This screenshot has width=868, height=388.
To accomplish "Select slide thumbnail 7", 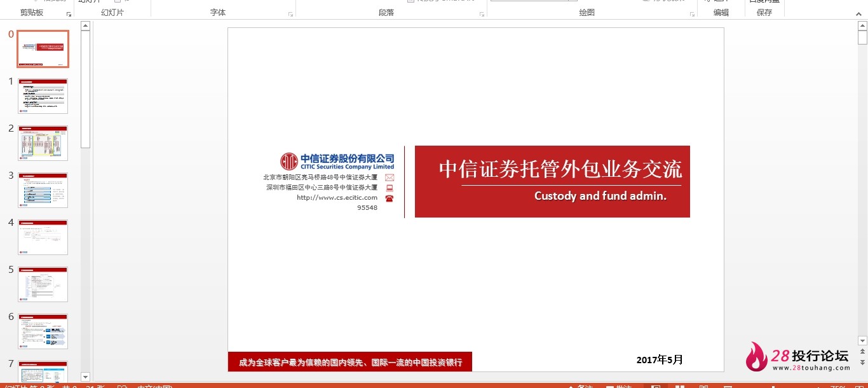I will pos(43,371).
